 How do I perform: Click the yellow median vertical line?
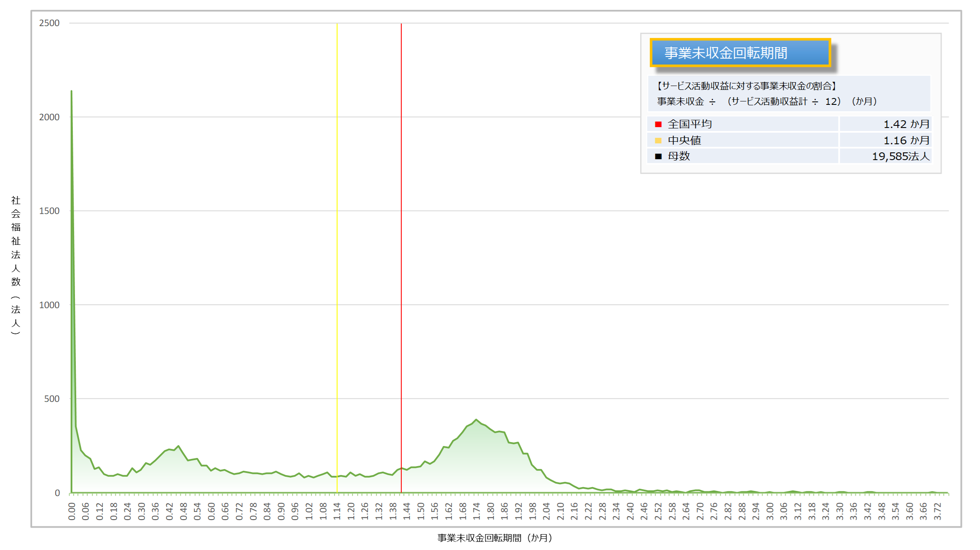[x=337, y=258]
